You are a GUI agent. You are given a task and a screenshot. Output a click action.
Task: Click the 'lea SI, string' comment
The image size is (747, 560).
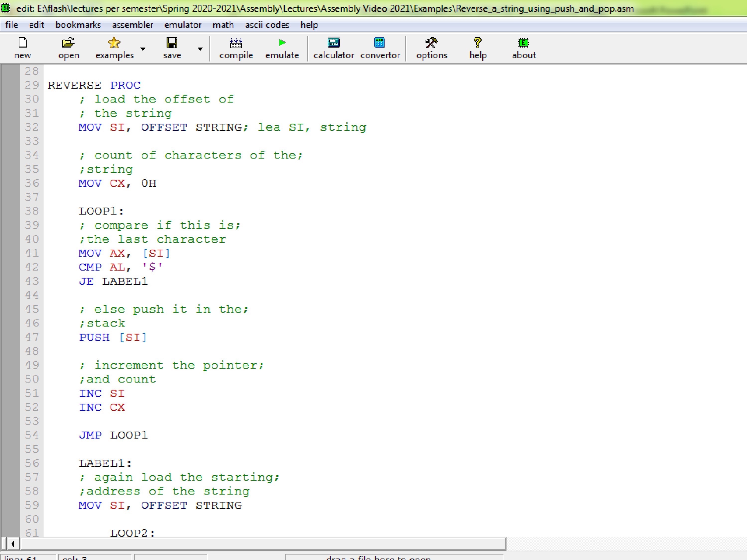312,127
